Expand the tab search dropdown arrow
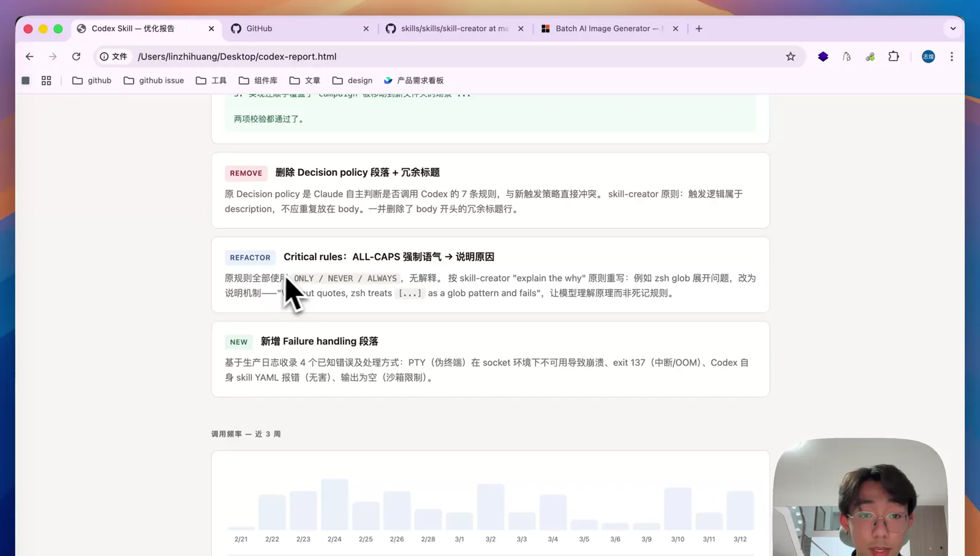980x556 pixels. 953,28
